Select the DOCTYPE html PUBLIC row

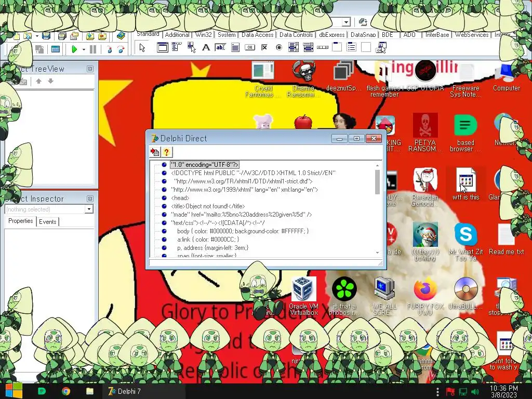tap(253, 173)
